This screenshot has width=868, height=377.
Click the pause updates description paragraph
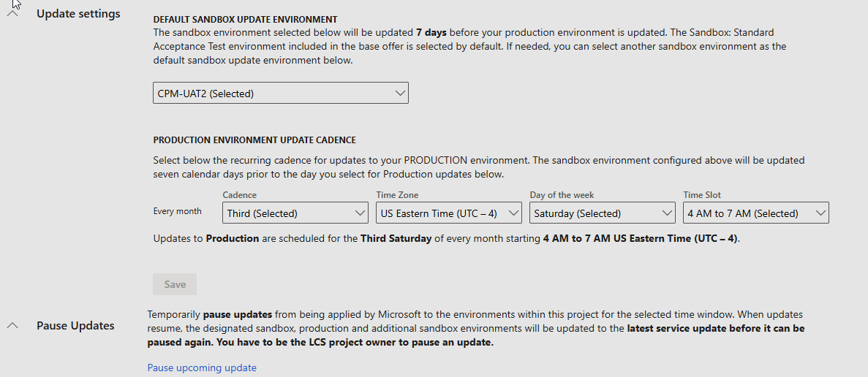coord(475,328)
